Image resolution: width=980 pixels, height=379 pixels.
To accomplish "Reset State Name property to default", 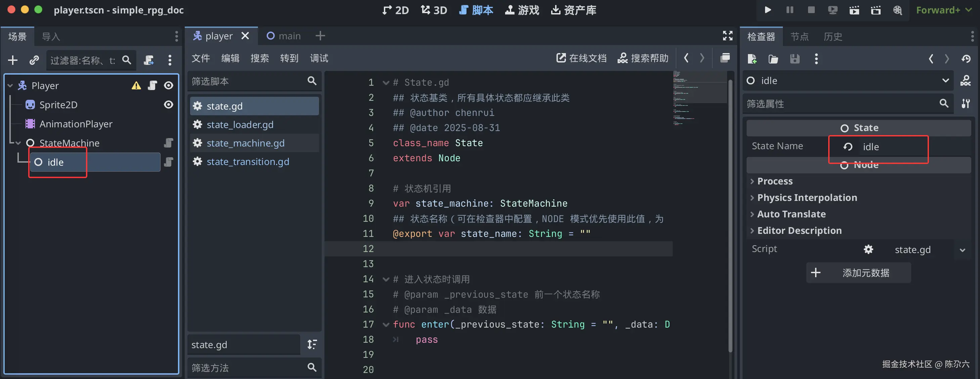I will coord(848,147).
